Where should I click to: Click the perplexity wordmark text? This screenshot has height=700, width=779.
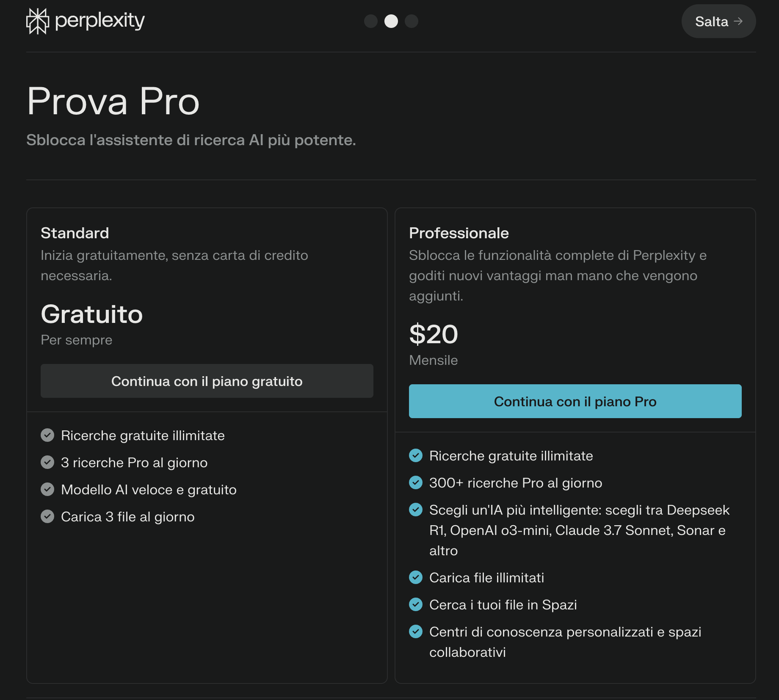click(100, 20)
